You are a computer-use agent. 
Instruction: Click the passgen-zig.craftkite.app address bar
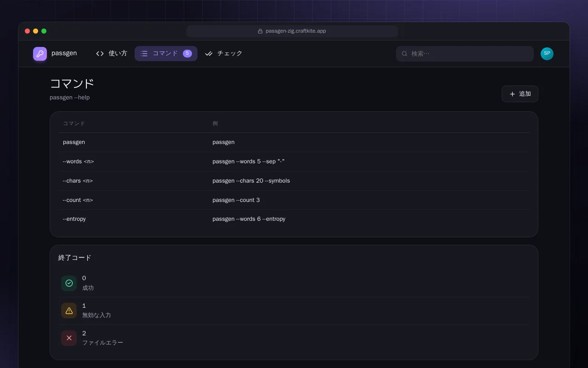(292, 31)
